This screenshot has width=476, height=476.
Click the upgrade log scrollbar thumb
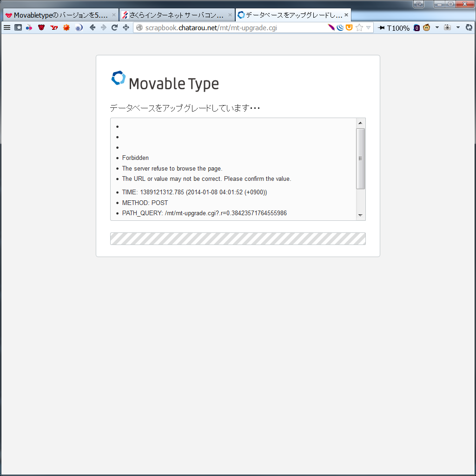[360, 159]
